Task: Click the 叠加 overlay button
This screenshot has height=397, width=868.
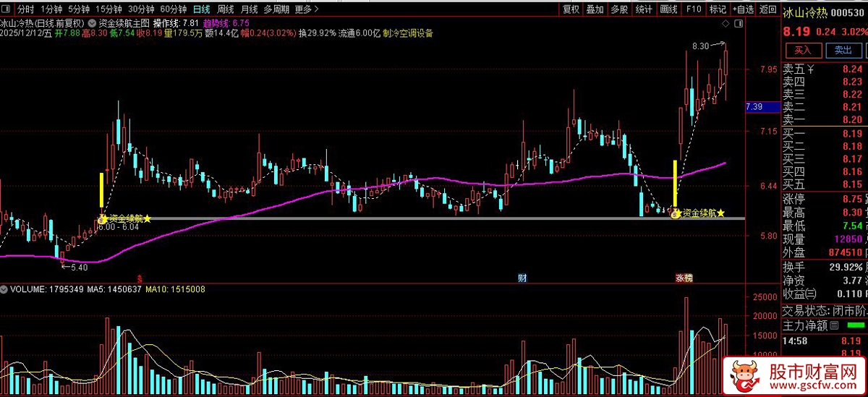Action: point(595,9)
